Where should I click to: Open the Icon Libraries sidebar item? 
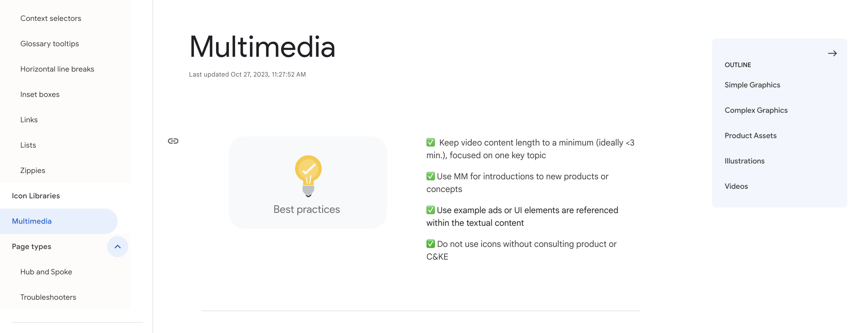(x=36, y=196)
